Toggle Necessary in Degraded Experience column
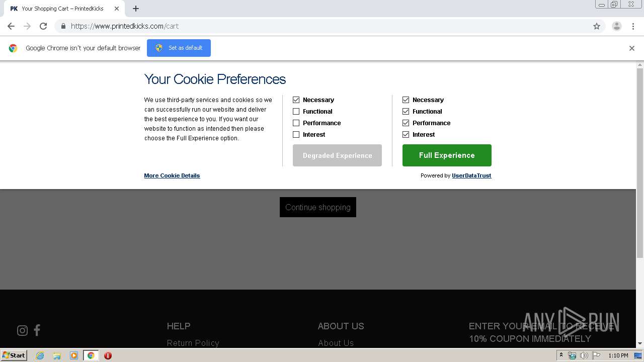This screenshot has width=644, height=362. (296, 100)
